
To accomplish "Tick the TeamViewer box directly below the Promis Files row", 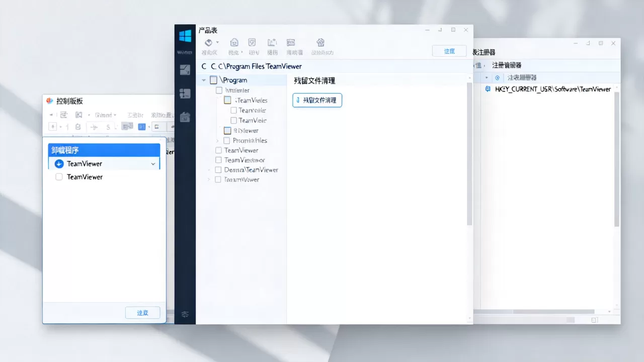I will [x=218, y=150].
